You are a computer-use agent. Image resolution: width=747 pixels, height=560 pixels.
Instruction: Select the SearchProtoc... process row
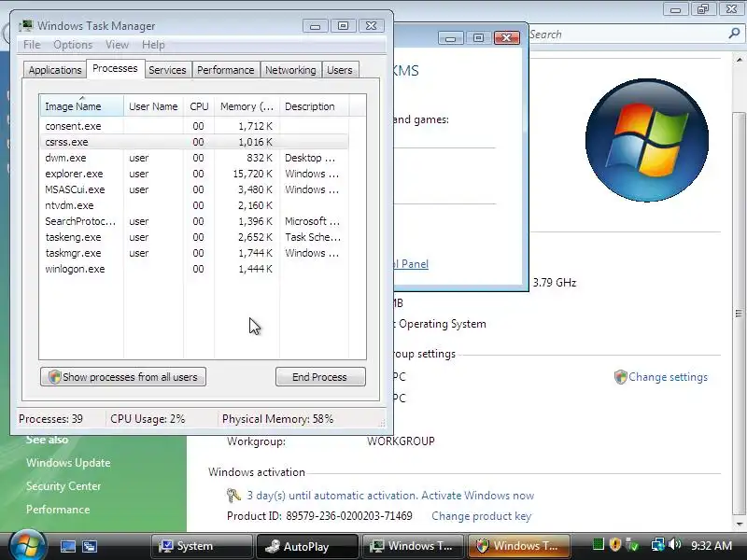194,221
